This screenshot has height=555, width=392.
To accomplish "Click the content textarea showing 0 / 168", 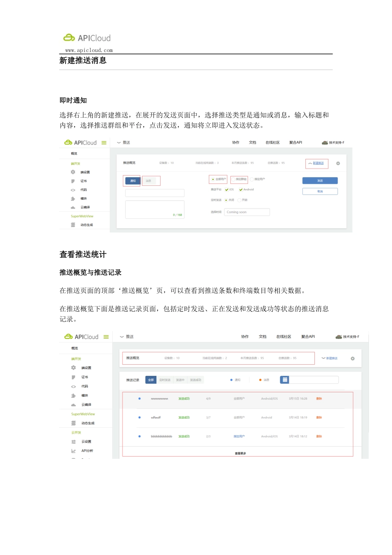I will click(155, 210).
